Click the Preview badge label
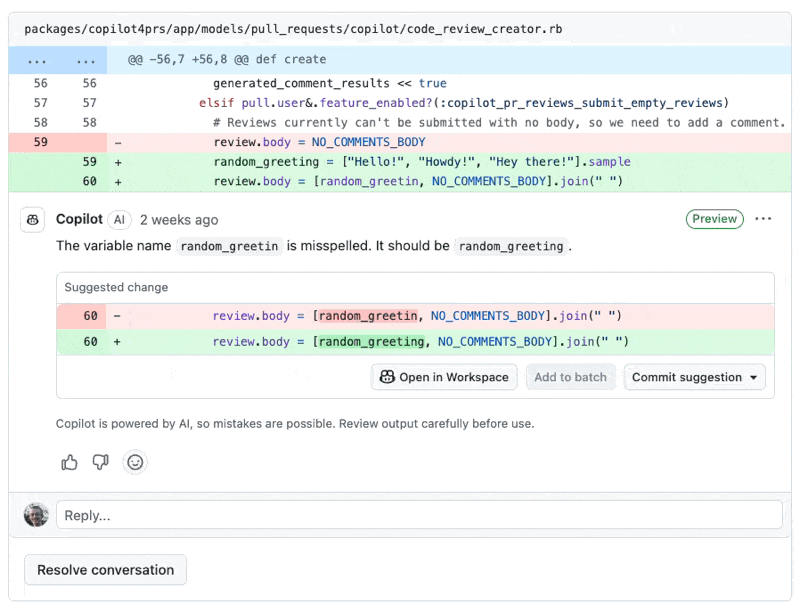 [714, 219]
